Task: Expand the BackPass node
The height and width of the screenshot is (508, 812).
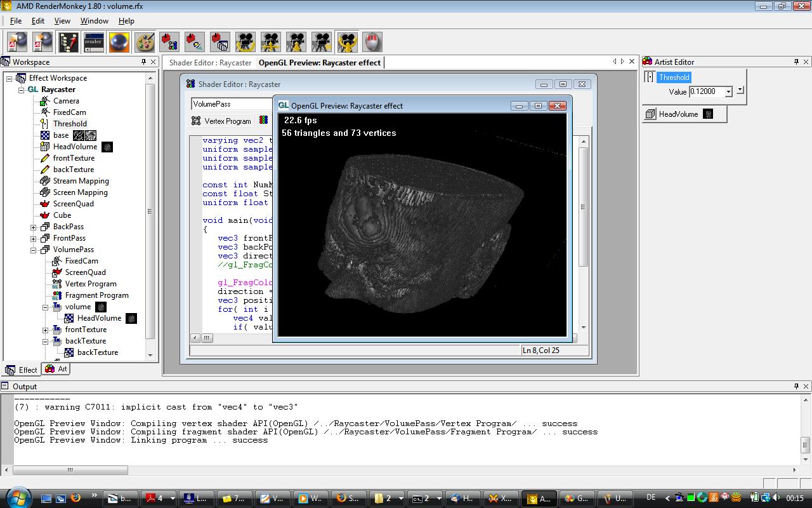Action: pyautogui.click(x=34, y=227)
